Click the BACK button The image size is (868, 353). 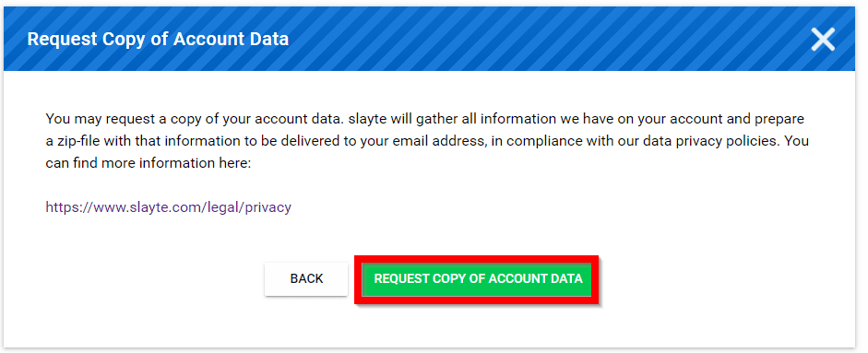coord(306,279)
